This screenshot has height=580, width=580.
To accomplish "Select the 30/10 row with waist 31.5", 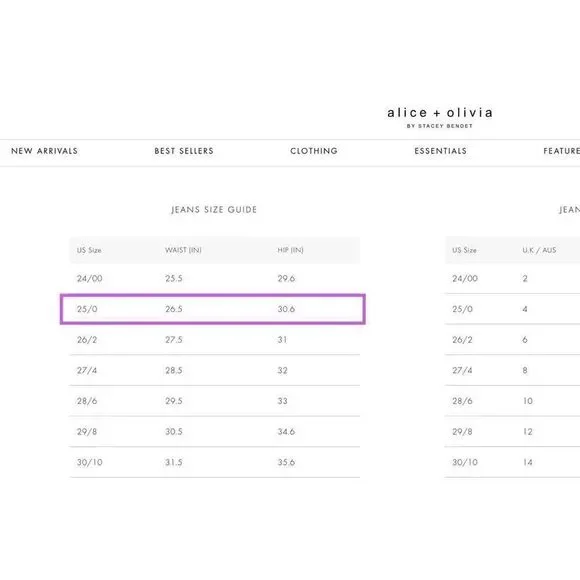I will click(215, 462).
